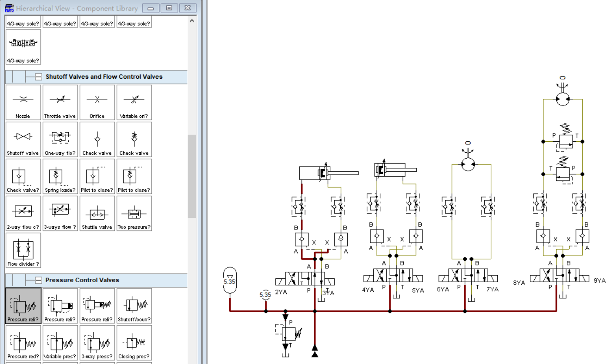This screenshot has width=610, height=364.
Task: Select the 4/3-way solenoid valve with full symbol
Action: point(23,47)
